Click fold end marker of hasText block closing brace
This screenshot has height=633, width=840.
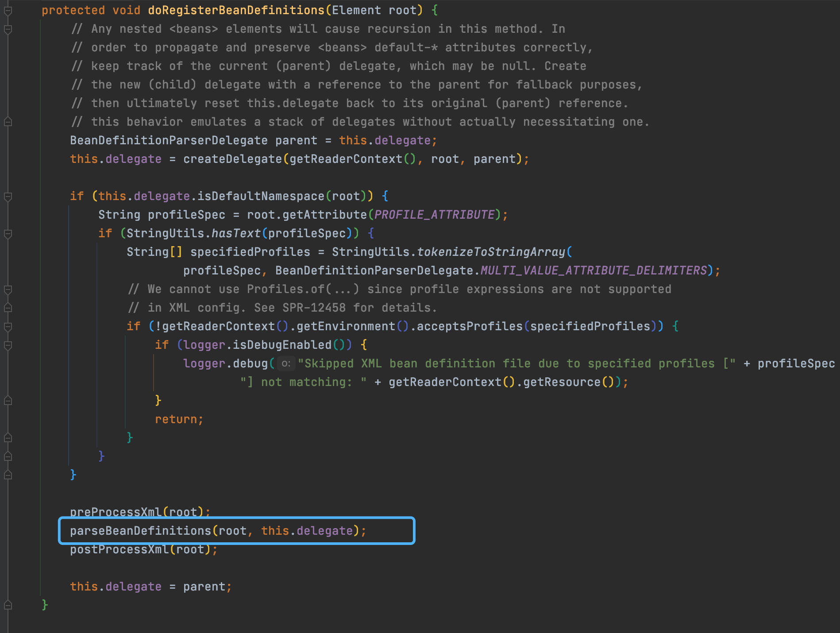[8, 456]
